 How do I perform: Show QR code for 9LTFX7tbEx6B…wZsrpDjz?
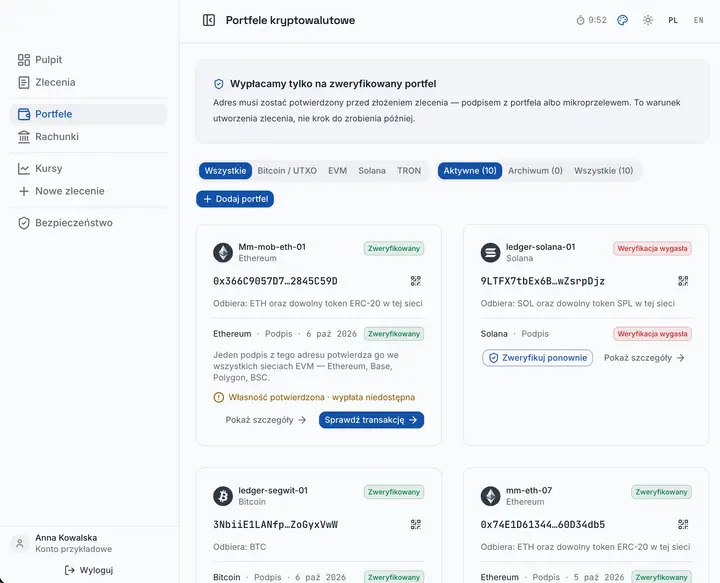tap(683, 281)
